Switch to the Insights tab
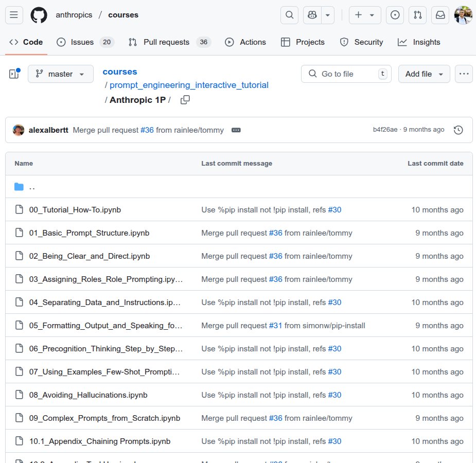This screenshot has width=476, height=463. 419,42
